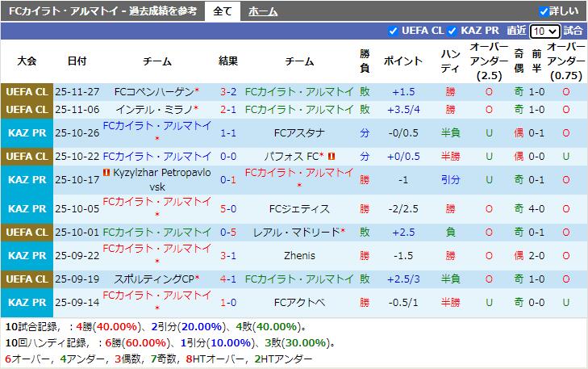Viewport: 588px width, 369px height.
Task: Click the インテル・ミラノ team name
Action: click(x=154, y=110)
